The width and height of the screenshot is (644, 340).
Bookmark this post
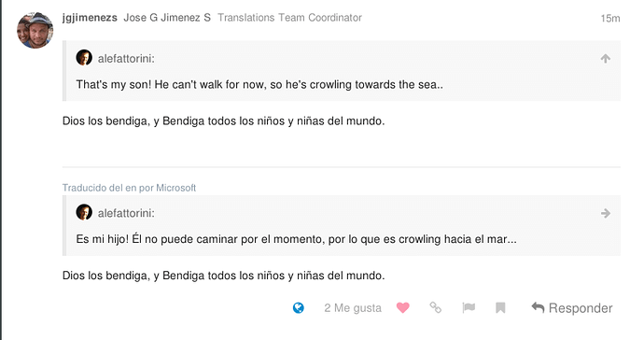[500, 307]
